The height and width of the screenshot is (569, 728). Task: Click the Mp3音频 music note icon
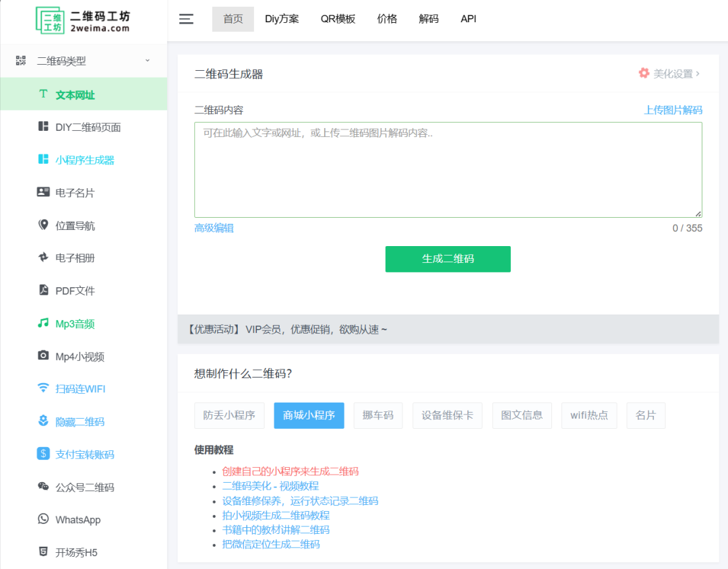point(43,324)
